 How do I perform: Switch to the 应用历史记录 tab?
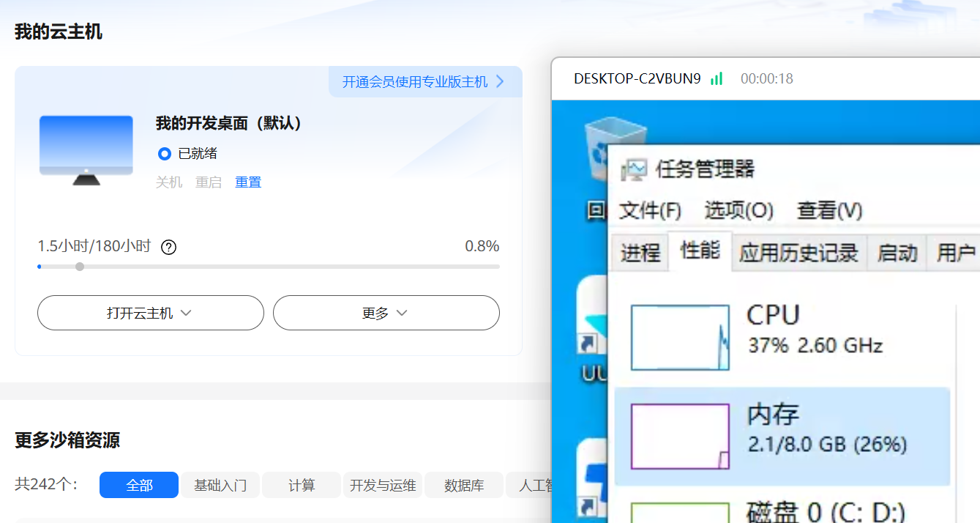(x=798, y=251)
